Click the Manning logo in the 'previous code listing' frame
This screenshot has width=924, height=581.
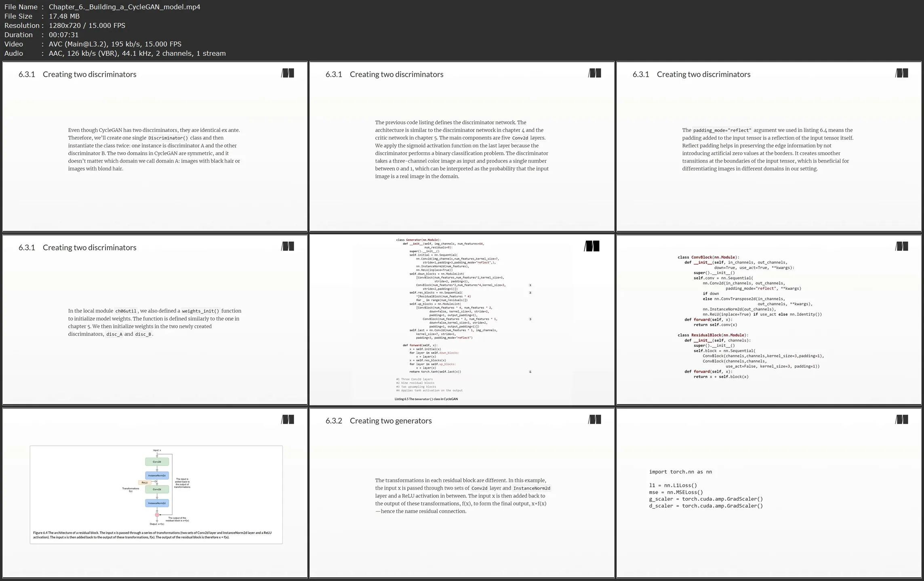click(595, 73)
